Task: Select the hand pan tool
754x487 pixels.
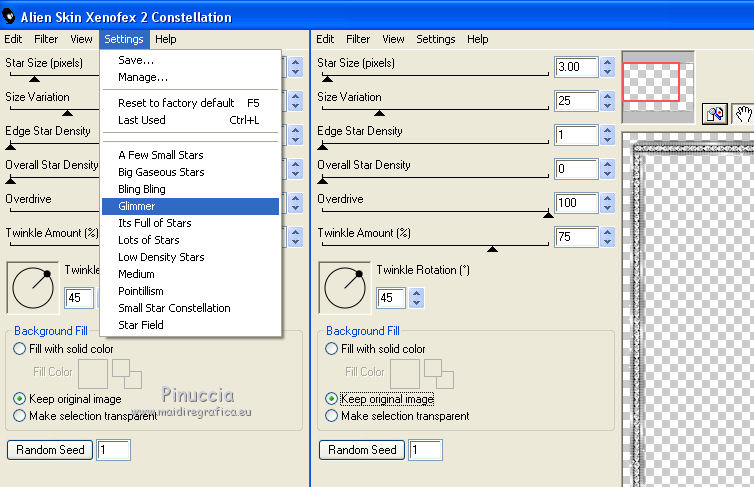Action: coord(742,114)
